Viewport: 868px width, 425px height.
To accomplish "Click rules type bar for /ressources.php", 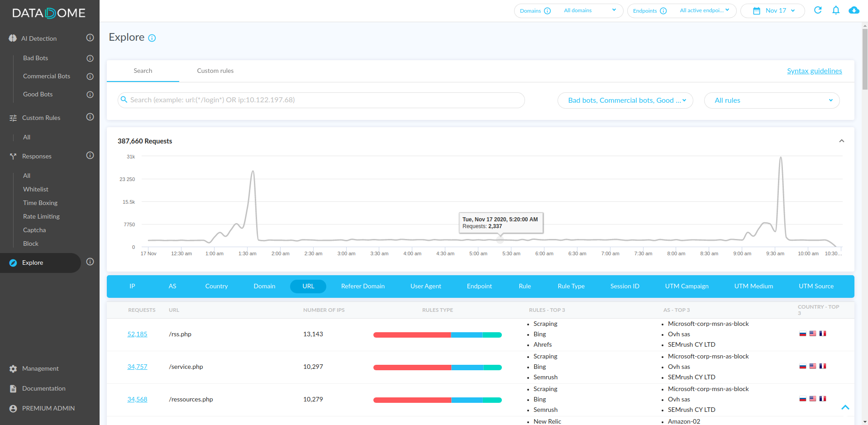I will point(438,400).
